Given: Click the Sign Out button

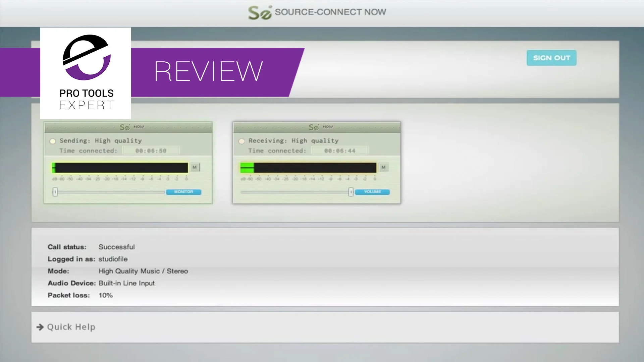Looking at the screenshot, I should (x=551, y=58).
